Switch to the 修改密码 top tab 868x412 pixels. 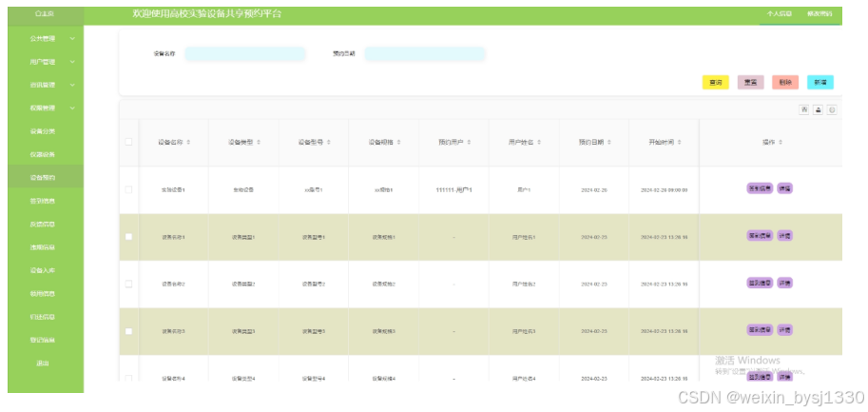tap(820, 14)
